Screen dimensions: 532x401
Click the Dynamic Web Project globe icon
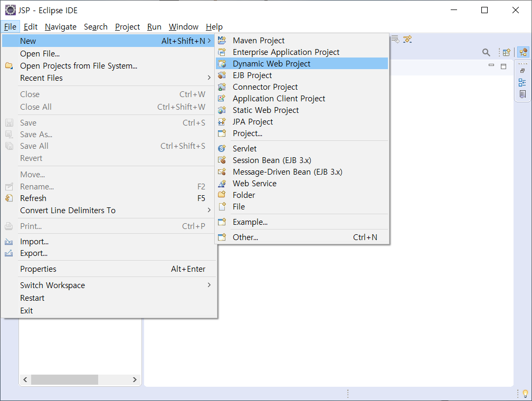pos(222,63)
